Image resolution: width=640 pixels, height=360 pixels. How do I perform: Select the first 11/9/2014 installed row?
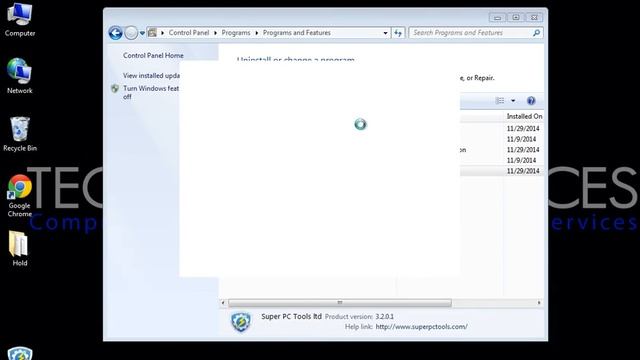tap(521, 139)
